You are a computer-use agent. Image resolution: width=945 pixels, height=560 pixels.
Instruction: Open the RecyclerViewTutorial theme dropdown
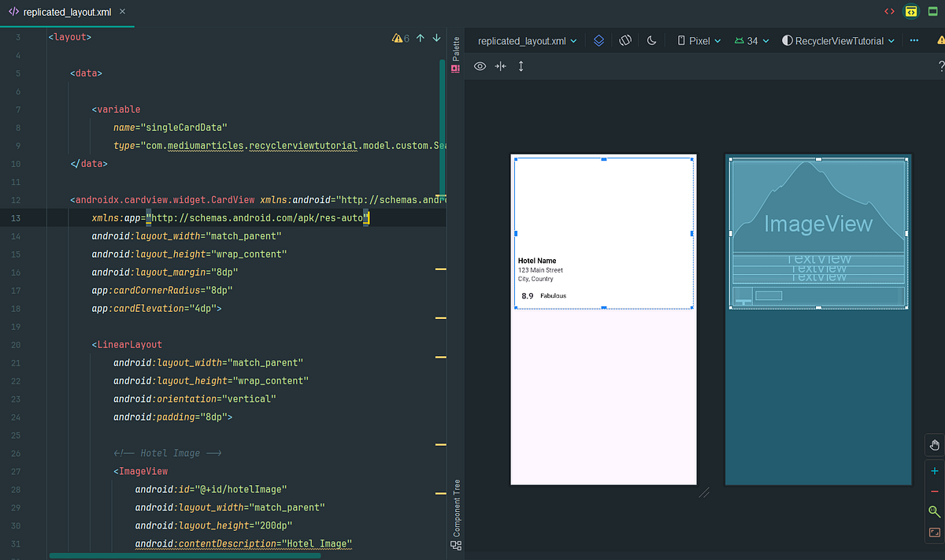837,40
